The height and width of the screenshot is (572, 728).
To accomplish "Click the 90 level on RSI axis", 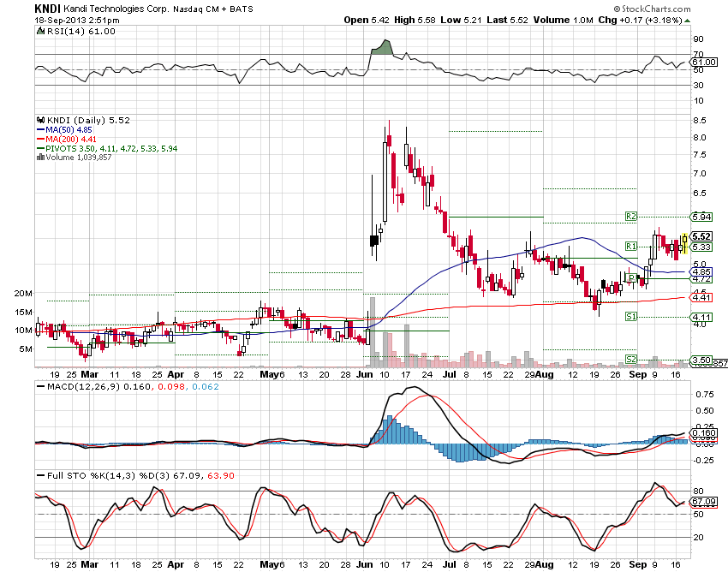I will tap(698, 39).
